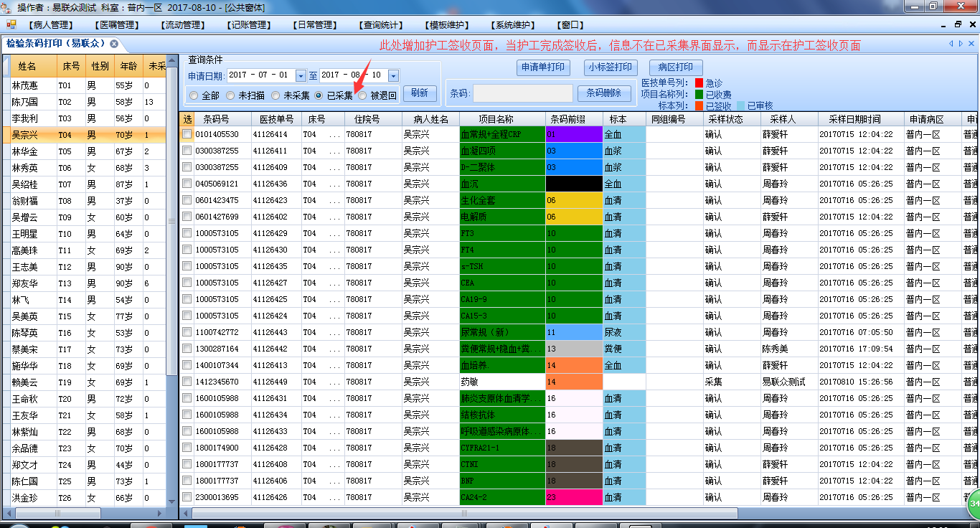
Task: Click the green 已收费 legend swatch
Action: (x=699, y=94)
